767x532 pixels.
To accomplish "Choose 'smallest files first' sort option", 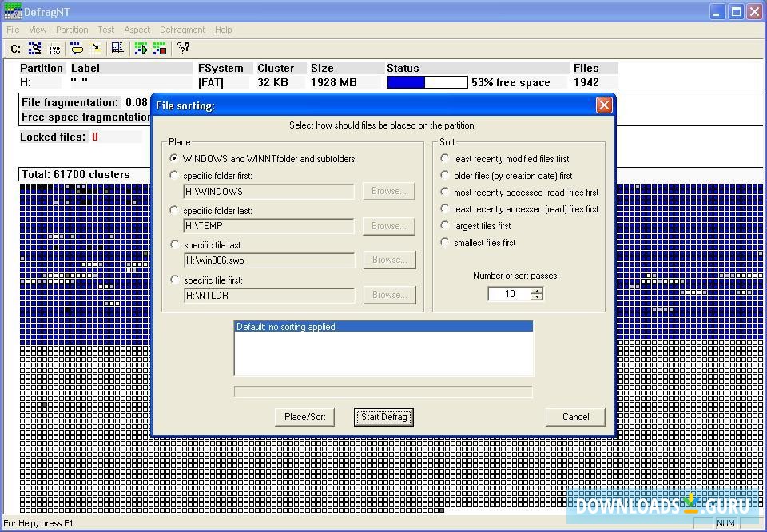I will (445, 243).
